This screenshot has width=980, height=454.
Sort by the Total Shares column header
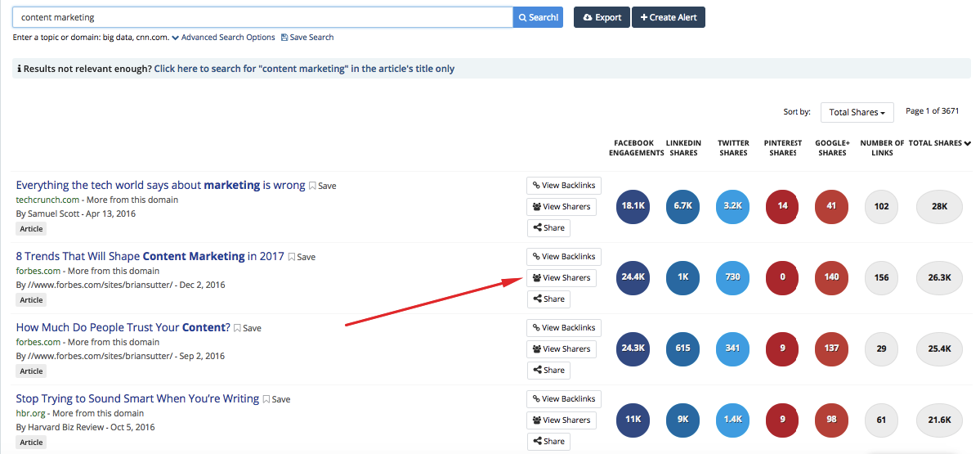click(939, 143)
